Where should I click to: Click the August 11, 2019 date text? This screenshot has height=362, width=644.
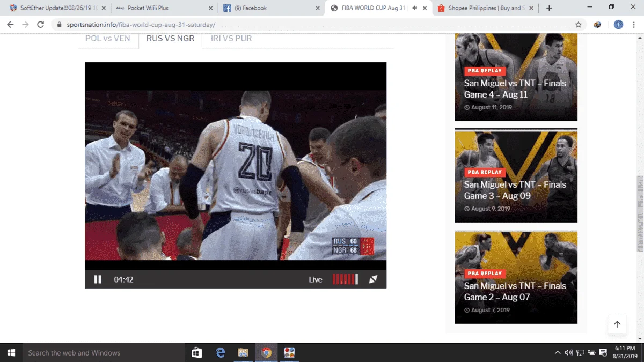point(491,107)
